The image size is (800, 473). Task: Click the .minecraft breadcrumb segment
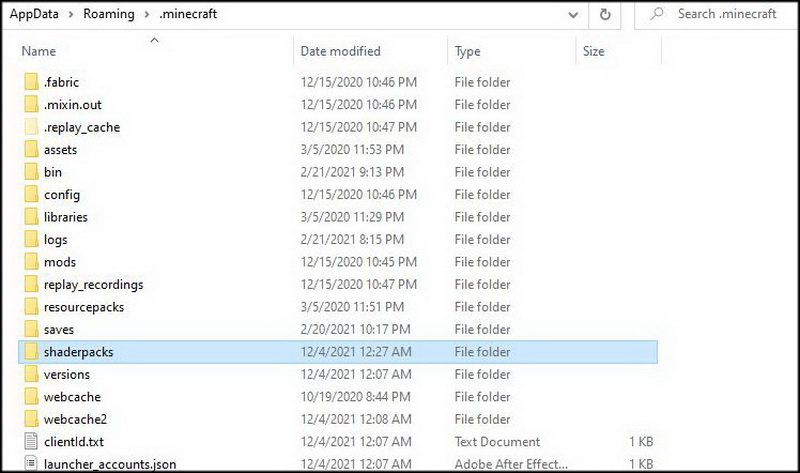coord(188,14)
